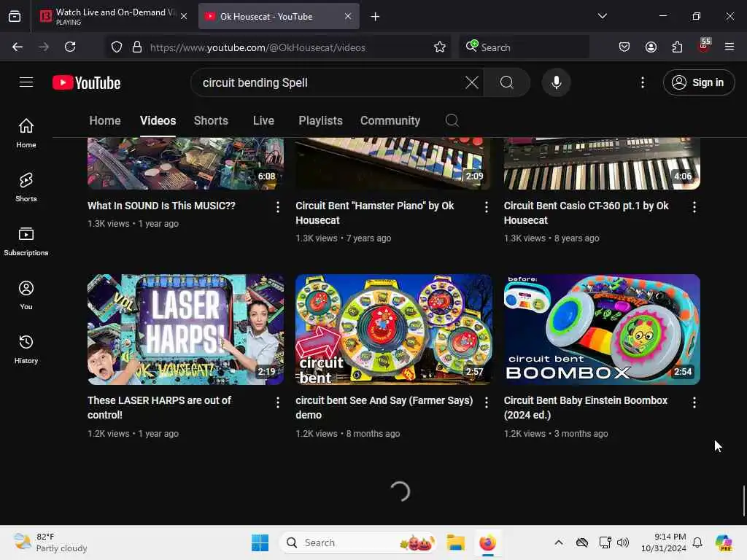This screenshot has height=560, width=747.
Task: List all tabs with the dropdown arrow
Action: pos(602,16)
